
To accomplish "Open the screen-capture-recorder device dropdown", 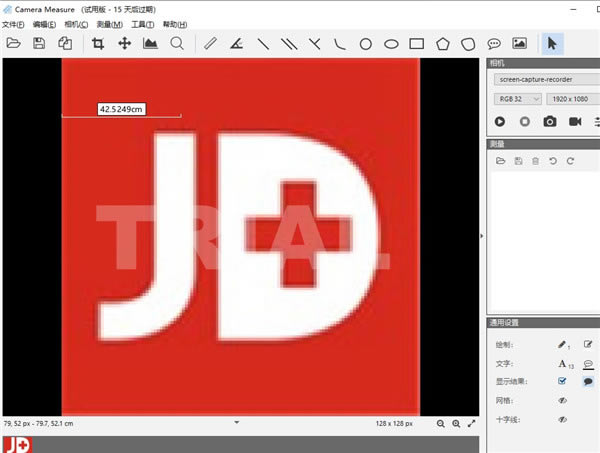I will pyautogui.click(x=543, y=80).
